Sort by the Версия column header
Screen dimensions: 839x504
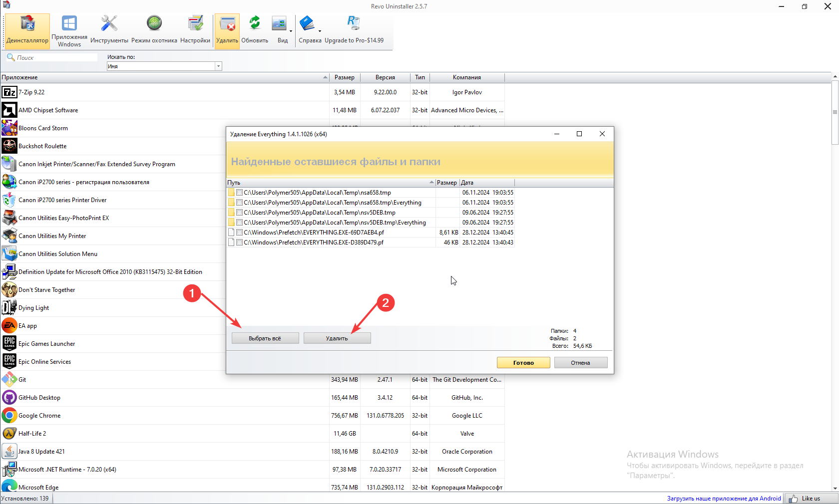tap(385, 77)
